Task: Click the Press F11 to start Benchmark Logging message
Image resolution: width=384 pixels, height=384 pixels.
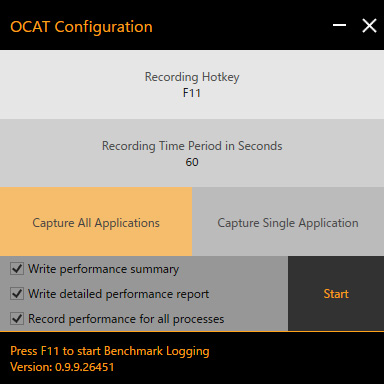Action: 110,351
